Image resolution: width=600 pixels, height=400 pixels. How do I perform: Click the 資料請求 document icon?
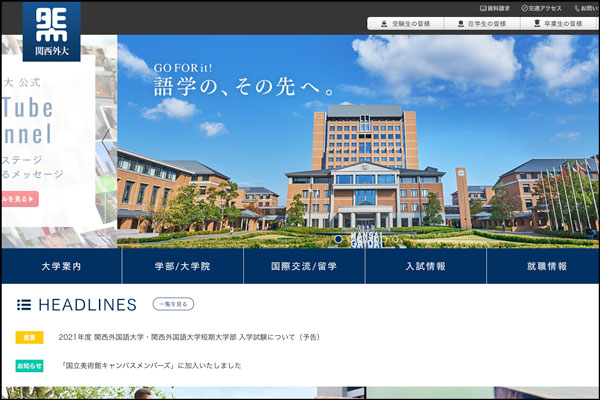(481, 8)
